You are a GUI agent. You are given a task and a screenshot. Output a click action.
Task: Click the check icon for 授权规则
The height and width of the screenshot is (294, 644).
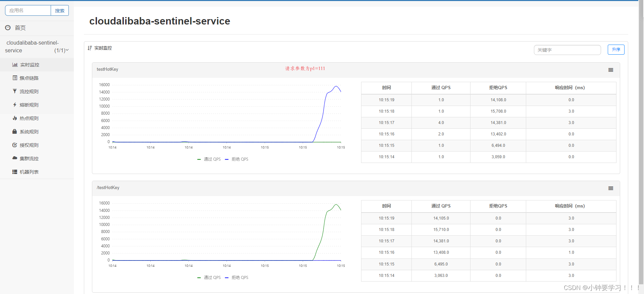click(x=15, y=145)
